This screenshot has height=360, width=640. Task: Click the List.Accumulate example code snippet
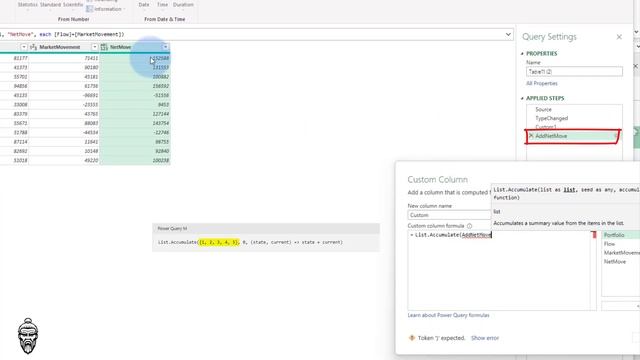point(250,242)
